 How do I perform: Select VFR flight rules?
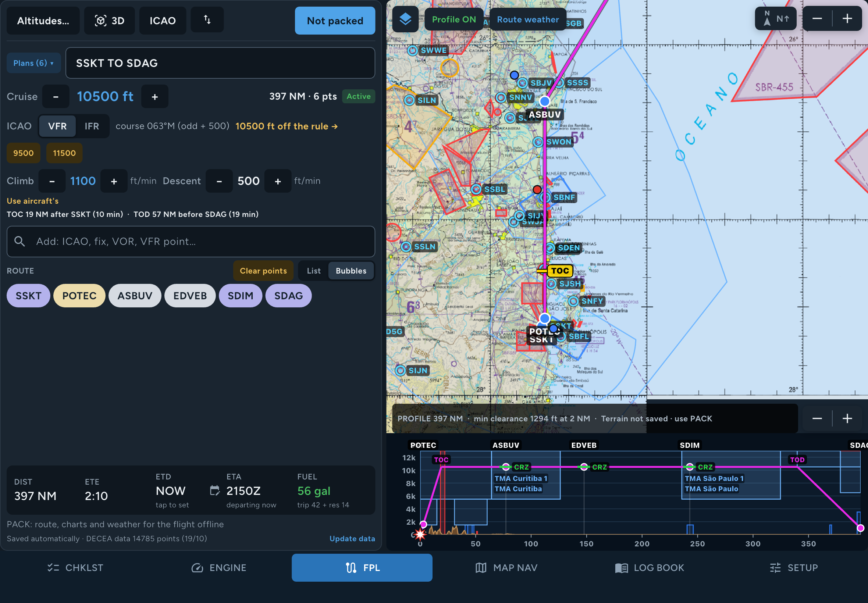(x=57, y=126)
